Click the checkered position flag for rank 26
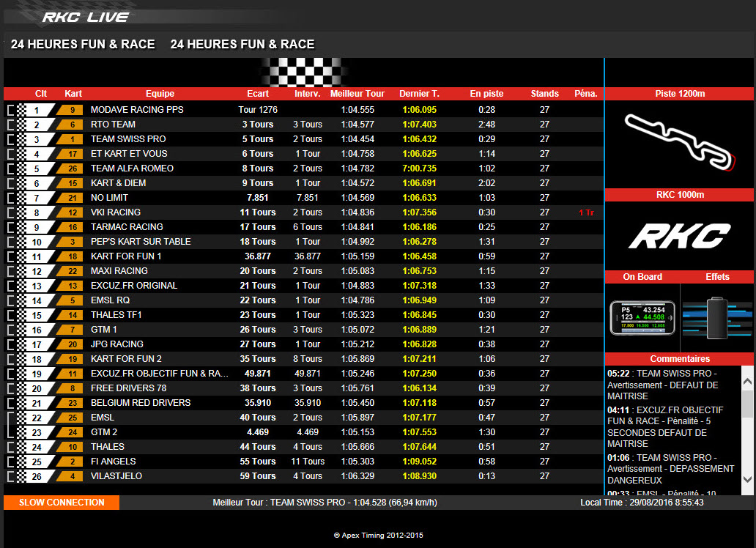This screenshot has height=548, width=756. click(x=36, y=477)
